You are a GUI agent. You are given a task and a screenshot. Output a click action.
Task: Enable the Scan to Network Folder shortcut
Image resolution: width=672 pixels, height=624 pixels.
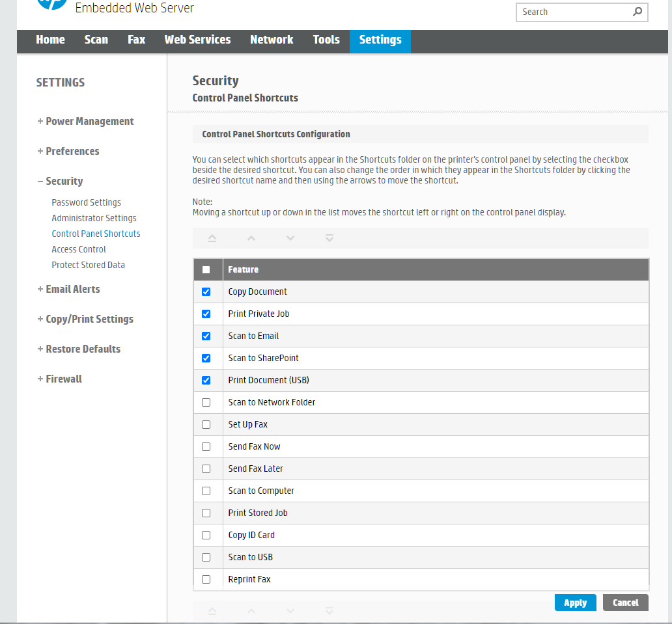[x=206, y=402]
